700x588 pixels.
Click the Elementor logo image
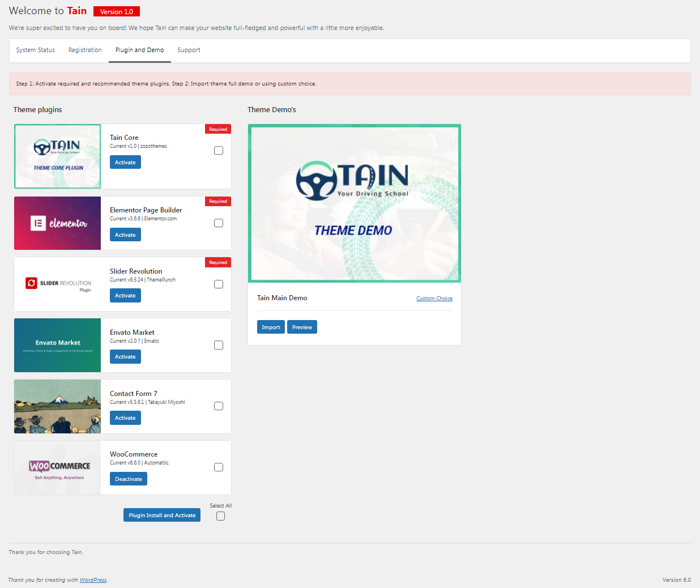point(57,223)
